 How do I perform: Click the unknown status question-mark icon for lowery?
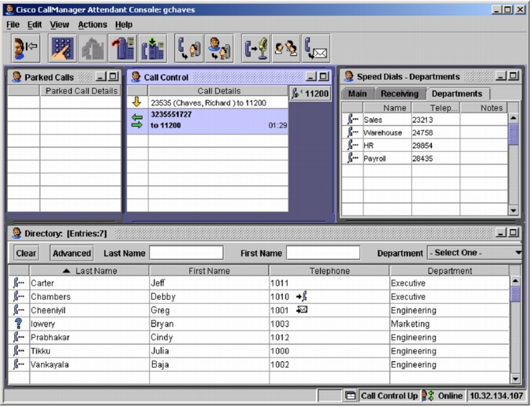[x=19, y=324]
